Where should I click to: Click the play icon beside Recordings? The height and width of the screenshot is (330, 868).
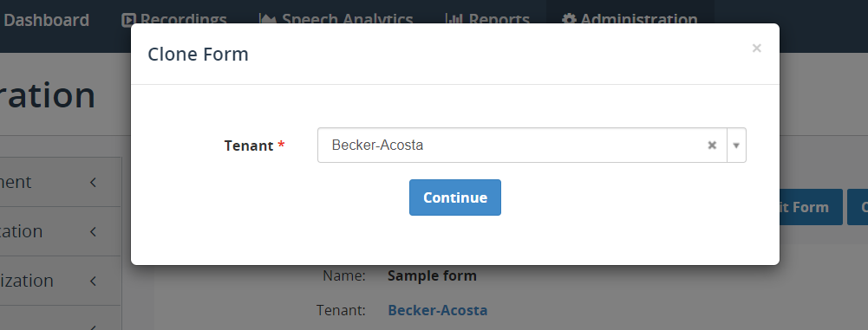pyautogui.click(x=127, y=20)
